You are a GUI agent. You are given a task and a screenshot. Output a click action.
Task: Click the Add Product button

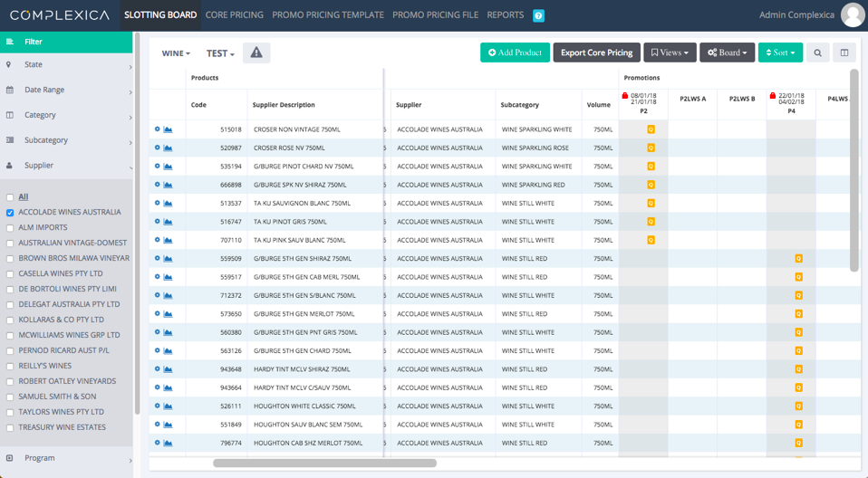[515, 53]
